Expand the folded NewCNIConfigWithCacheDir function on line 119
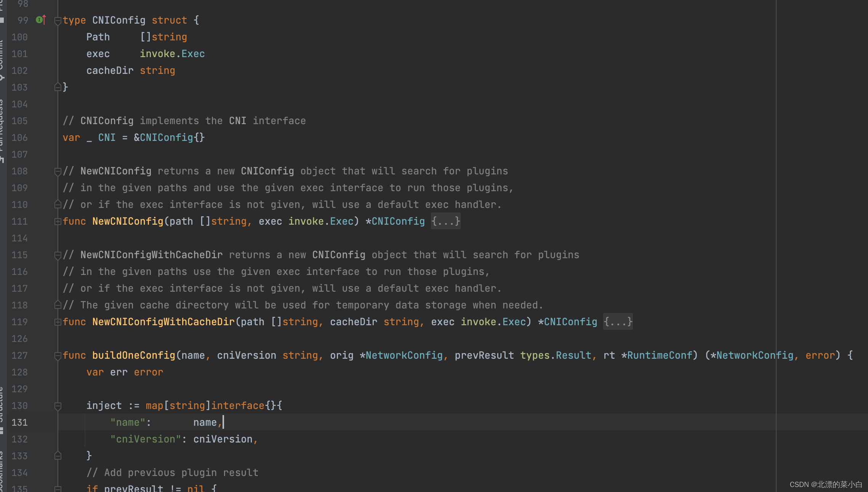Image resolution: width=868 pixels, height=492 pixels. 58,322
